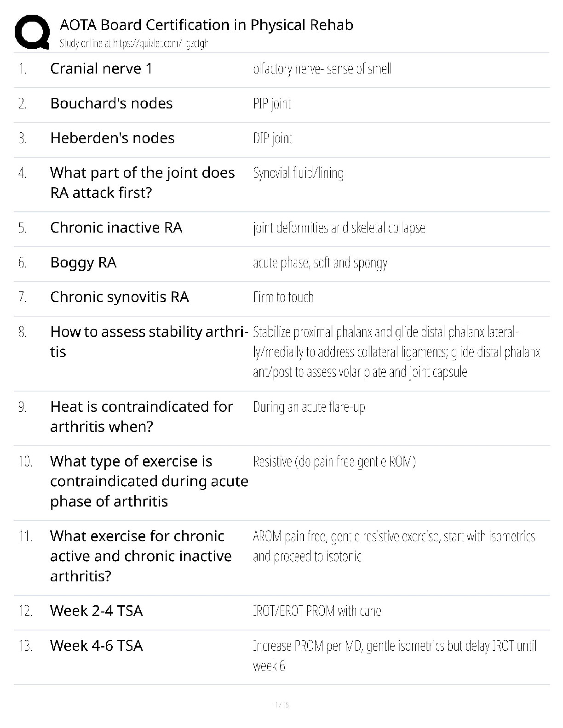Select the Week 4-6 TSA term
Viewport: 563px width, 728px height.
[97, 646]
